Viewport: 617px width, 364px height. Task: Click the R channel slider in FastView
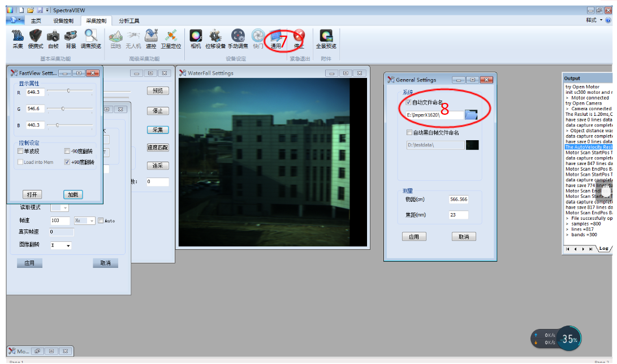point(68,91)
